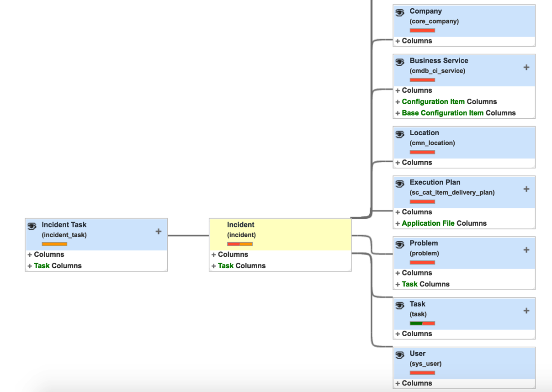Viewport: 552px width, 392px height.
Task: Toggle the eye icon on Incident Task table
Action: (x=32, y=226)
